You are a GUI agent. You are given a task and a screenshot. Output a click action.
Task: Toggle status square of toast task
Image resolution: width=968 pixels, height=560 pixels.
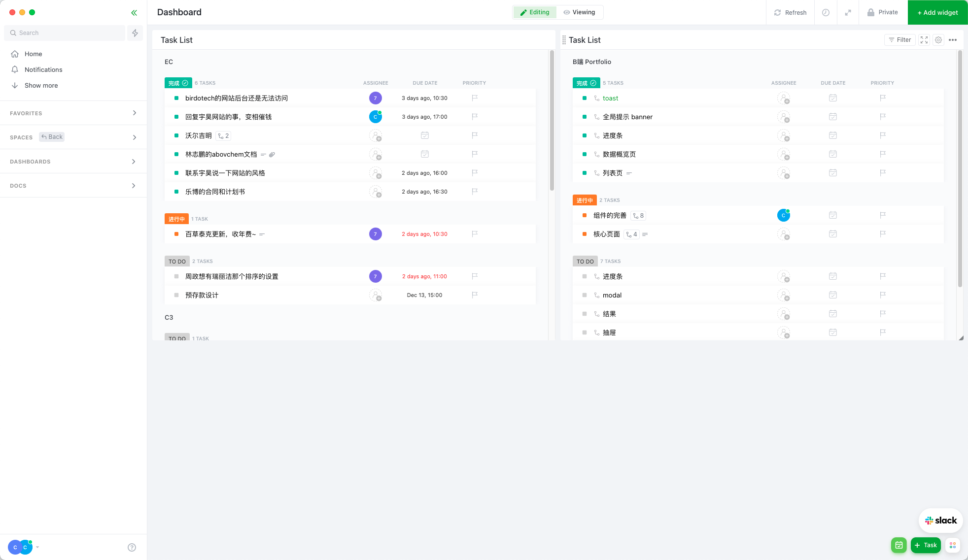(x=585, y=98)
